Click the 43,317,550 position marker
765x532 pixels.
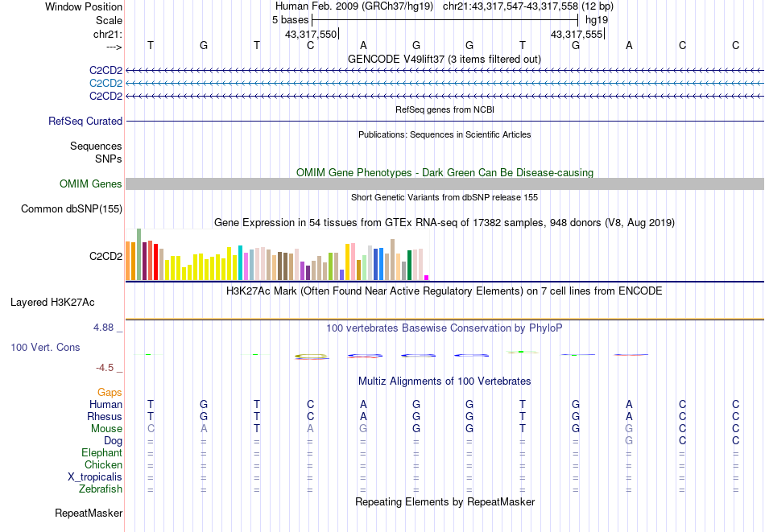312,34
